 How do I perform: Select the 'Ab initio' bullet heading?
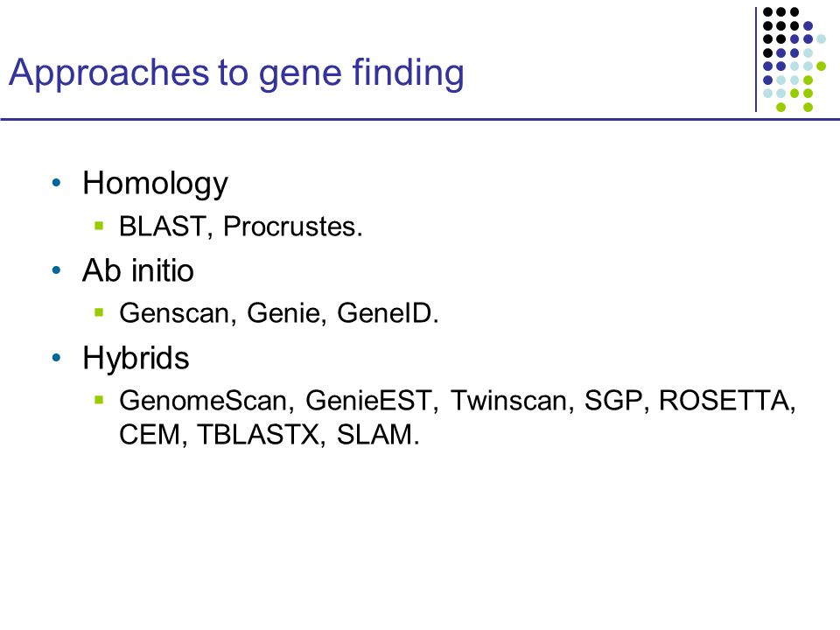click(138, 270)
